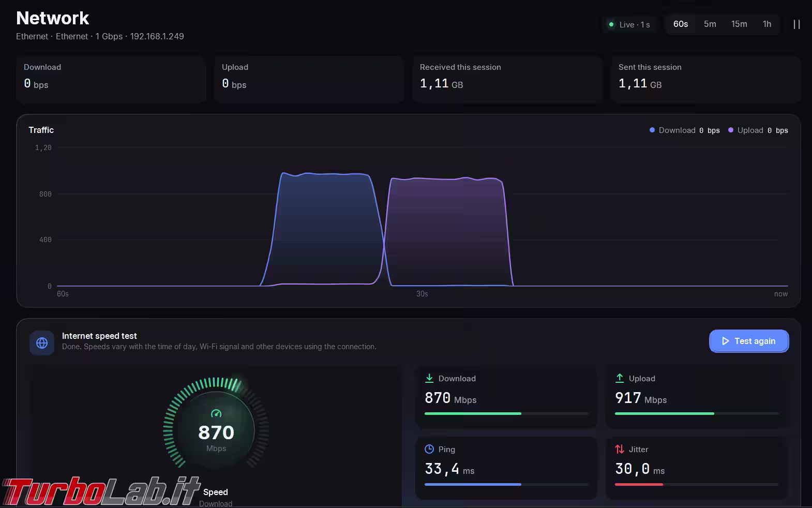812x508 pixels.
Task: Click the 30,0 ms jitter value
Action: (640, 469)
